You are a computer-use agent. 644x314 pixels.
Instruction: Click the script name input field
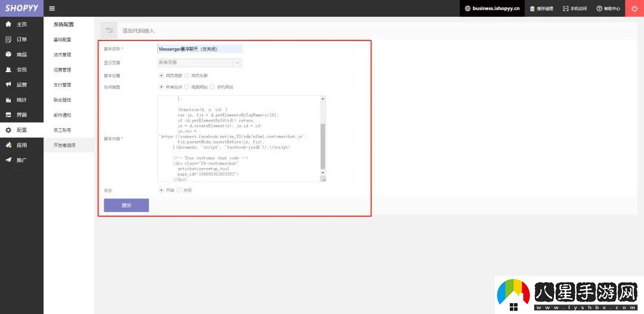(200, 49)
